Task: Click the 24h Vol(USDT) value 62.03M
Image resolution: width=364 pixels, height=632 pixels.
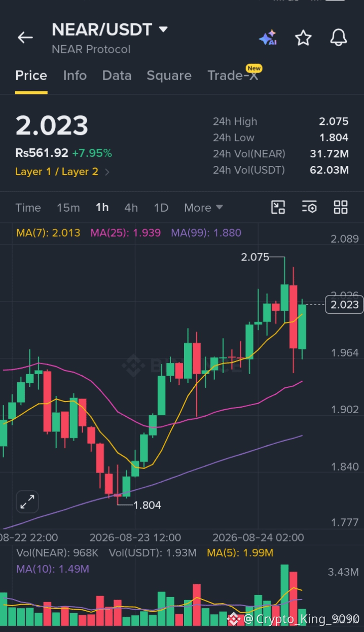Action: [330, 170]
